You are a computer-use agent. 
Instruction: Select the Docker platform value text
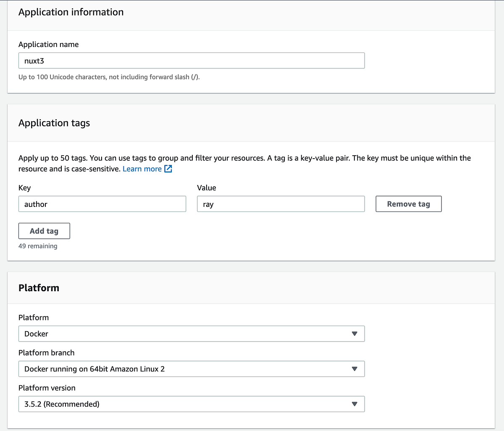(x=35, y=334)
